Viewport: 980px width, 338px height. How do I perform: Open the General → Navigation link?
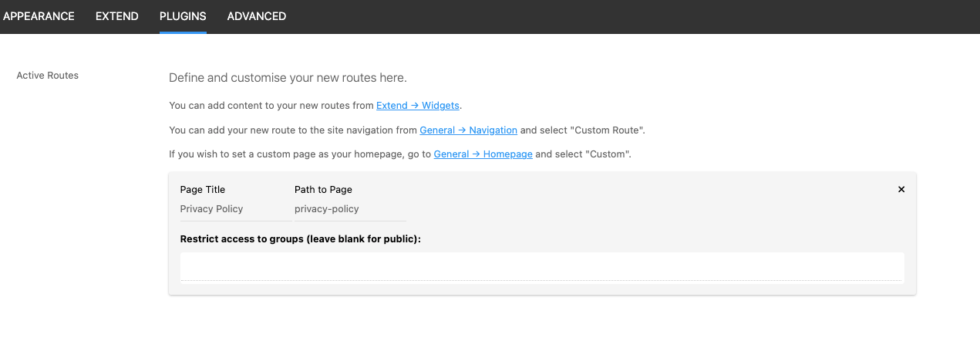click(x=468, y=130)
